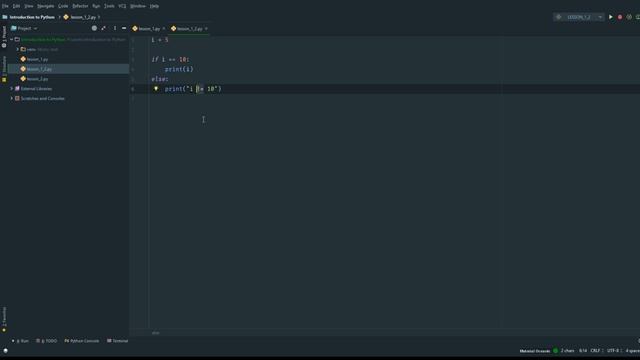The height and width of the screenshot is (360, 640).
Task: Click the 'else:' code line
Action: 160,79
